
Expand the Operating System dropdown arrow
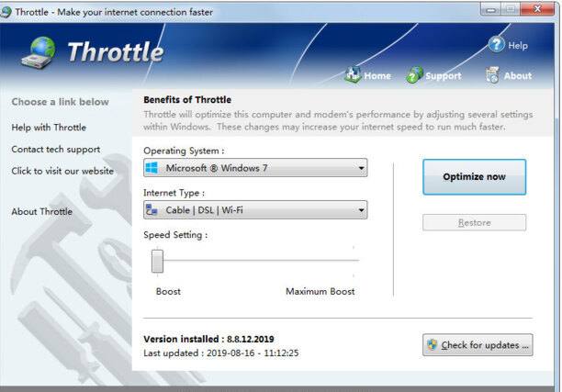click(361, 168)
